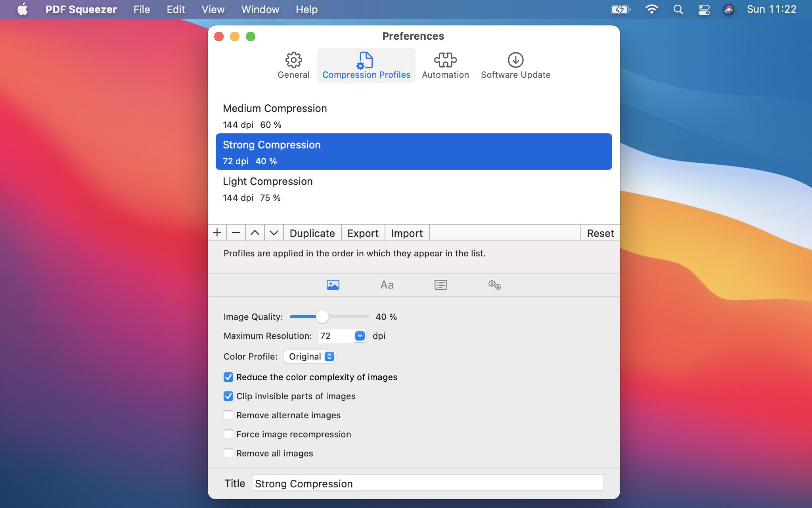Open Siri from menu bar
Screen dimensions: 812x508
(729, 10)
